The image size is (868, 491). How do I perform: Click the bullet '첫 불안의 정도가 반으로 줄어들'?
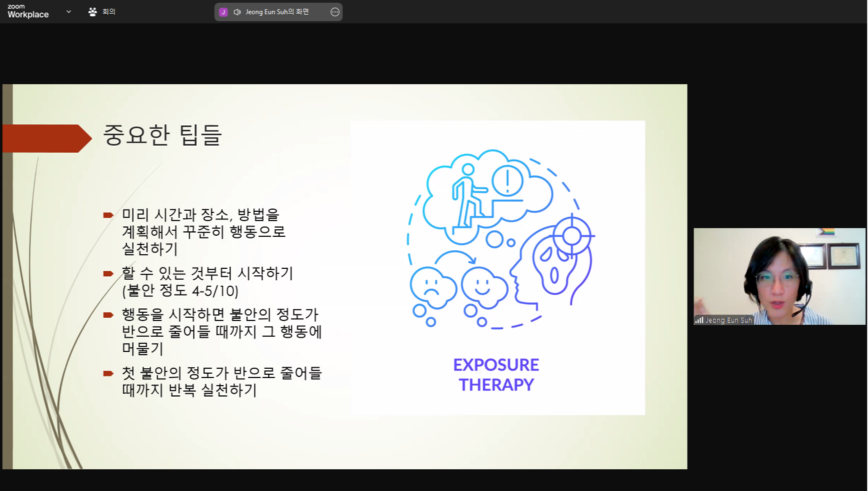pos(222,374)
